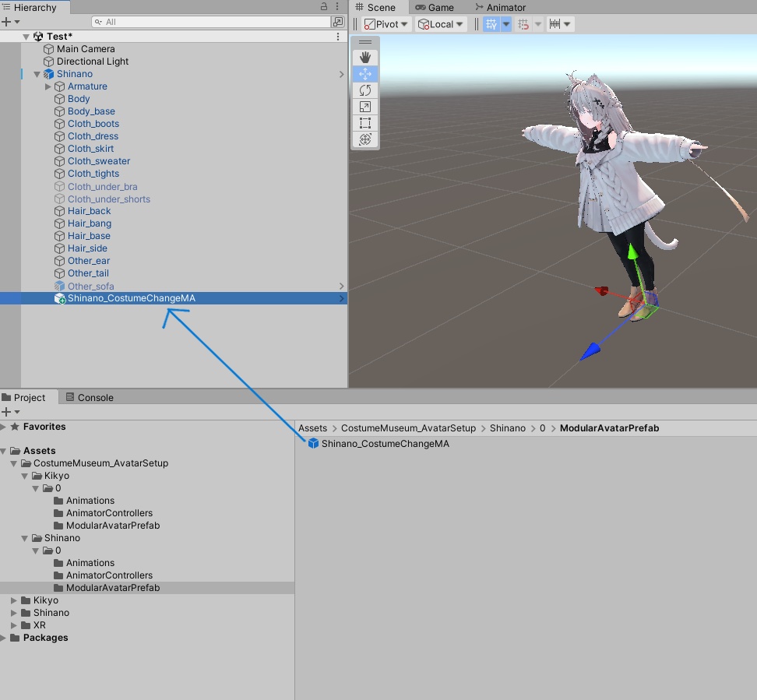Click the Hierarchy lock icon
Image resolution: width=757 pixels, height=700 pixels.
324,7
